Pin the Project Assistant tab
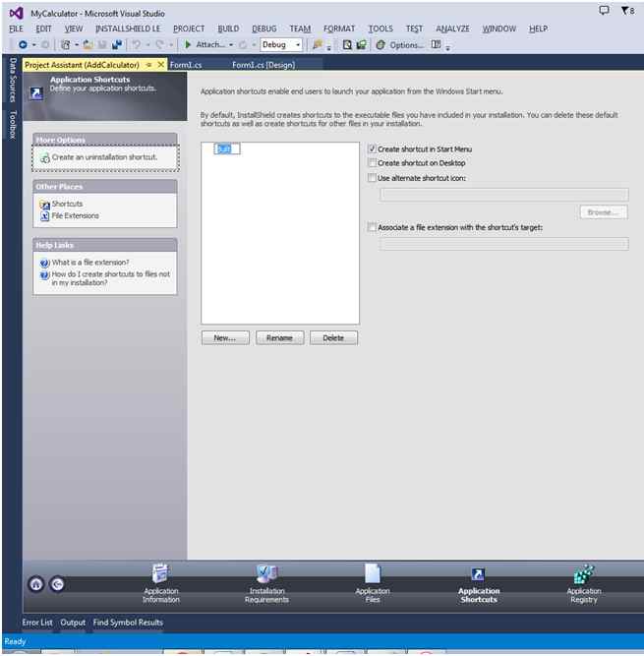This screenshot has width=644, height=656. pyautogui.click(x=148, y=65)
